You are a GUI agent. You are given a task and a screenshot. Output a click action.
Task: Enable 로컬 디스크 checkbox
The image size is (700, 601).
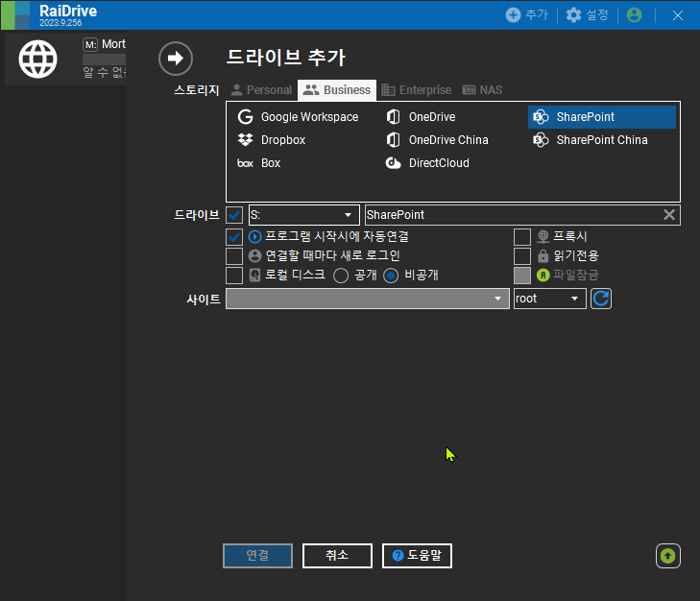(234, 276)
